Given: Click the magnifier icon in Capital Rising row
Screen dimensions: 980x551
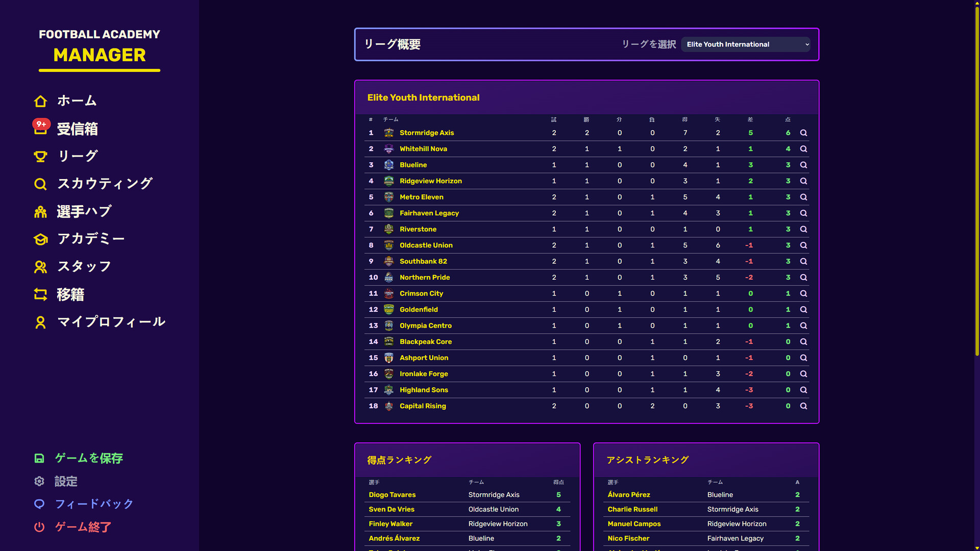Looking at the screenshot, I should pyautogui.click(x=803, y=406).
